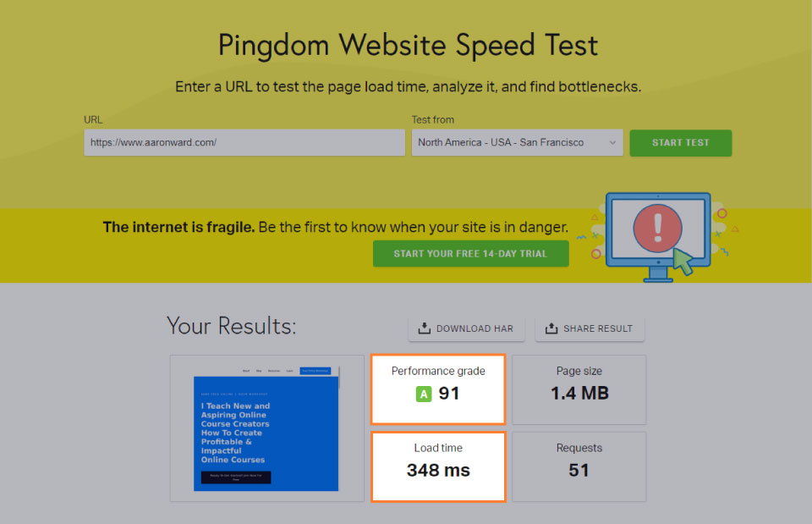This screenshot has height=524, width=812.
Task: Click the download icon on Download HAR
Action: point(425,328)
